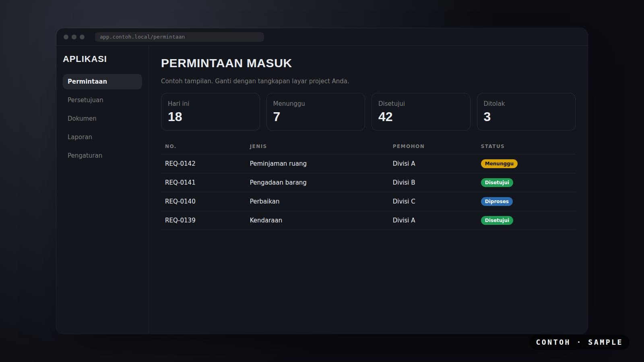Click the APLIKASI sidebar title
Screen dimensions: 644x362
click(x=85, y=59)
